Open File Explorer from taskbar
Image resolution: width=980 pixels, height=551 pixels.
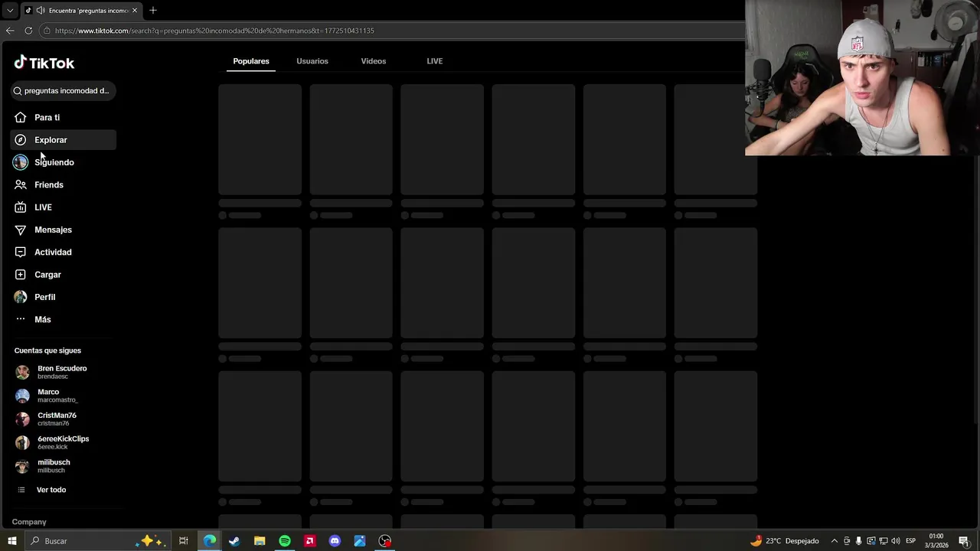click(x=260, y=541)
